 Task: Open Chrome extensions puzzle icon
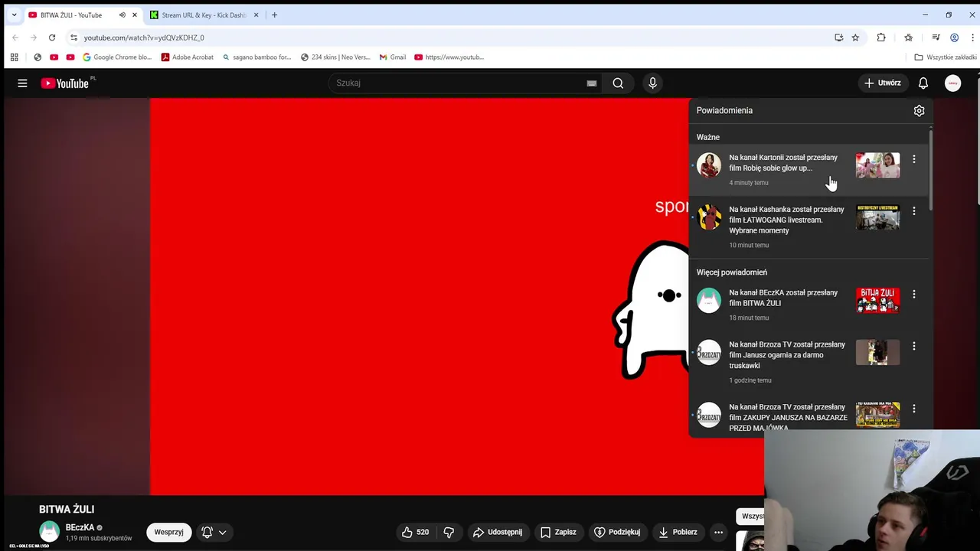881,37
